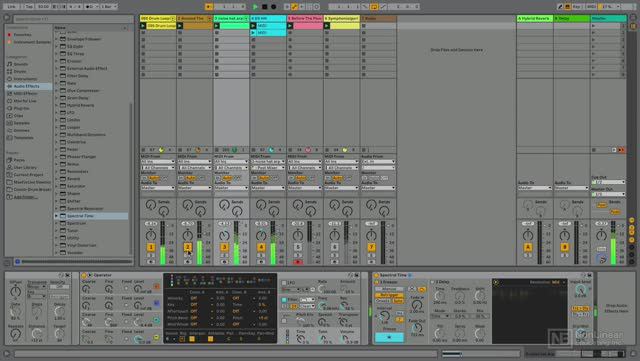Launch first clip on Around The track
The image size is (640, 361).
pyautogui.click(x=180, y=26)
